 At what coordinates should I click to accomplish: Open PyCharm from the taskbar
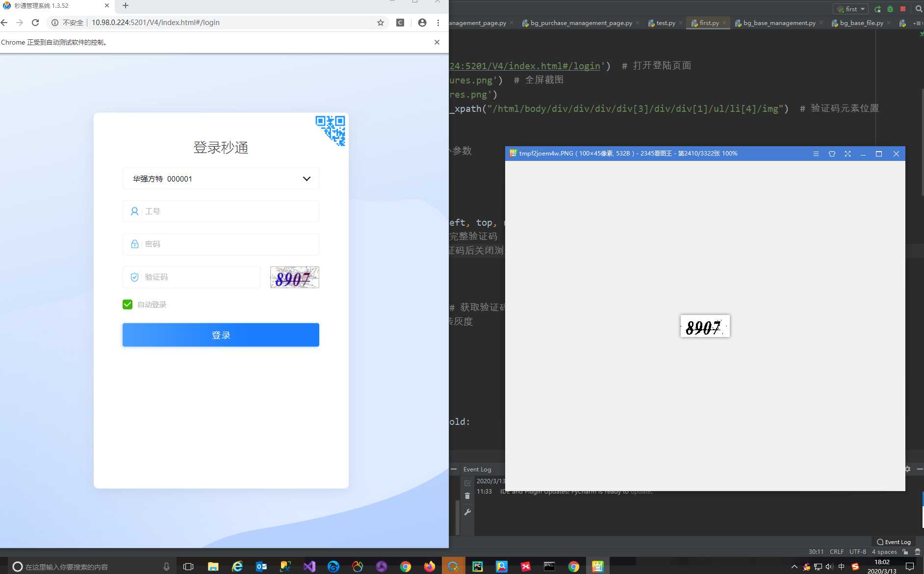pos(478,567)
